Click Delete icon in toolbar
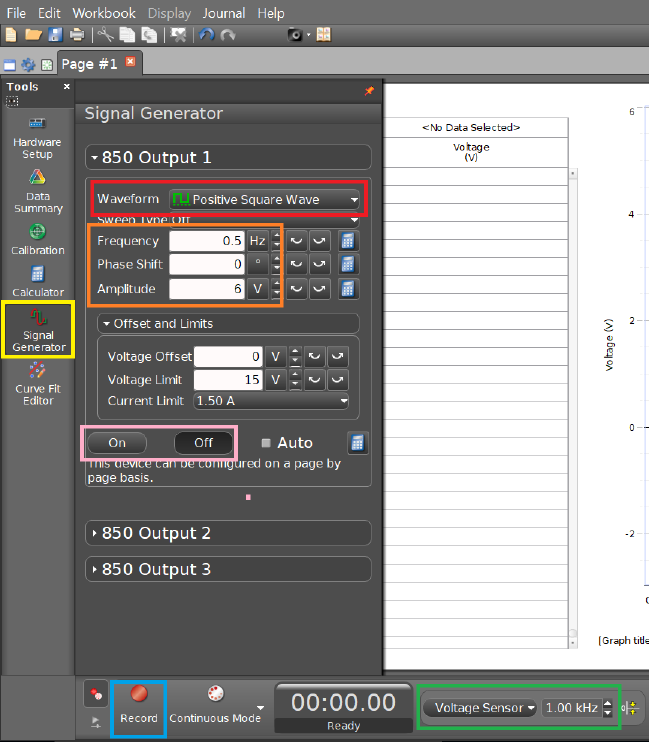Image resolution: width=649 pixels, height=742 pixels. click(178, 35)
